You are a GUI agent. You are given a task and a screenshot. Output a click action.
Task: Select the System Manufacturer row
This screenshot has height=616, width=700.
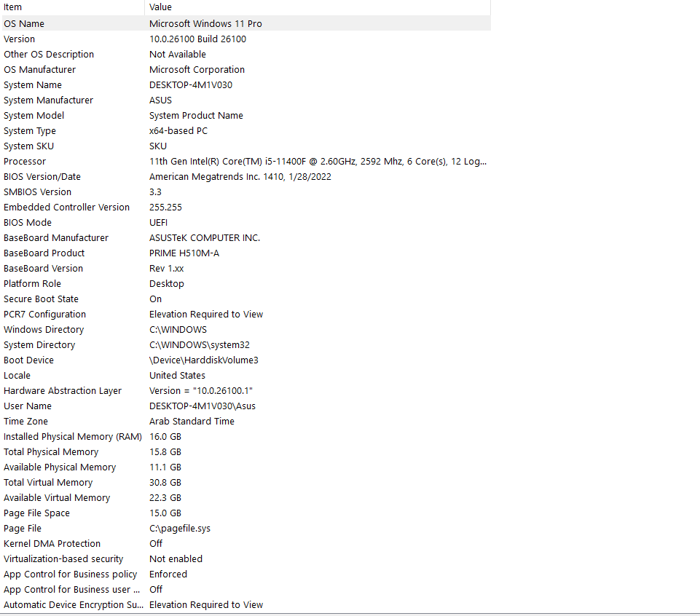(246, 100)
